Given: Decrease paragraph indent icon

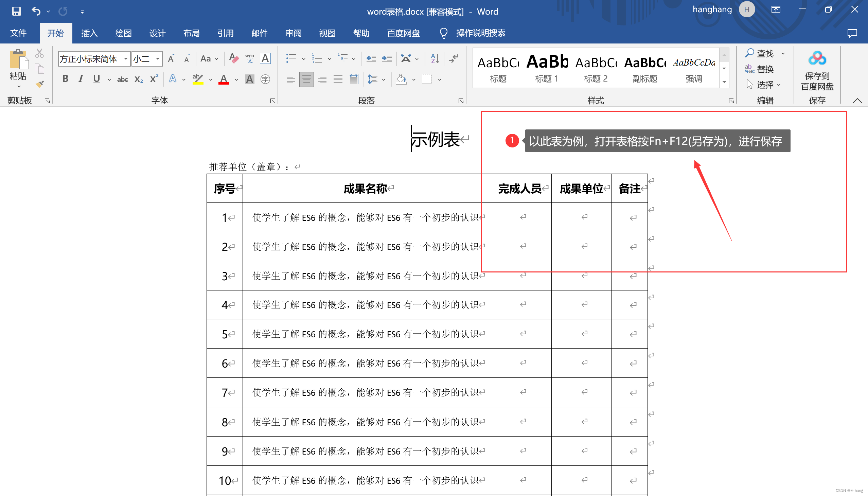Looking at the screenshot, I should pos(371,58).
